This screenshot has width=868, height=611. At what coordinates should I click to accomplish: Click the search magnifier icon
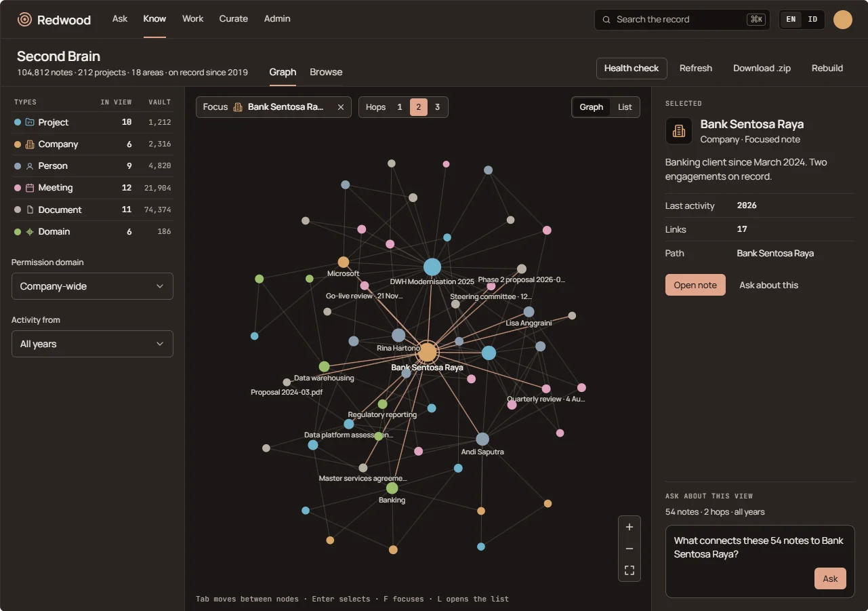[x=606, y=20]
